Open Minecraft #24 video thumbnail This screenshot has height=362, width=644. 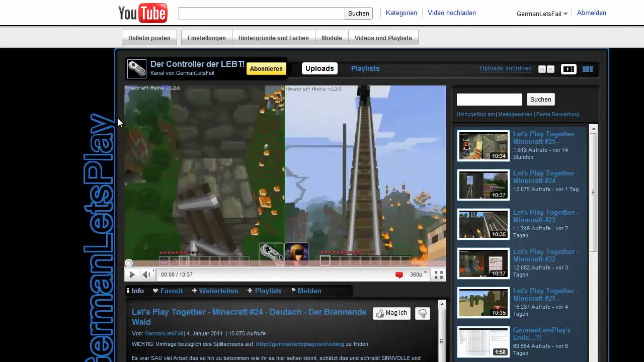point(483,185)
